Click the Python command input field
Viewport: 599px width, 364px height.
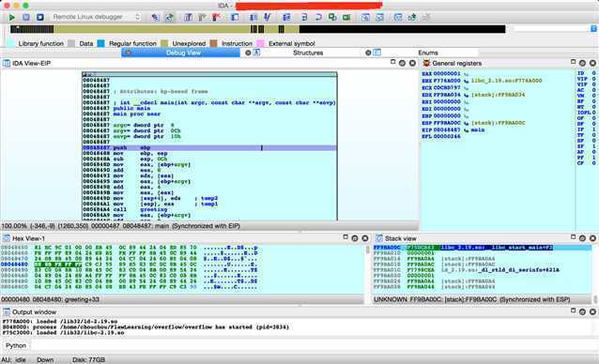[x=314, y=345]
